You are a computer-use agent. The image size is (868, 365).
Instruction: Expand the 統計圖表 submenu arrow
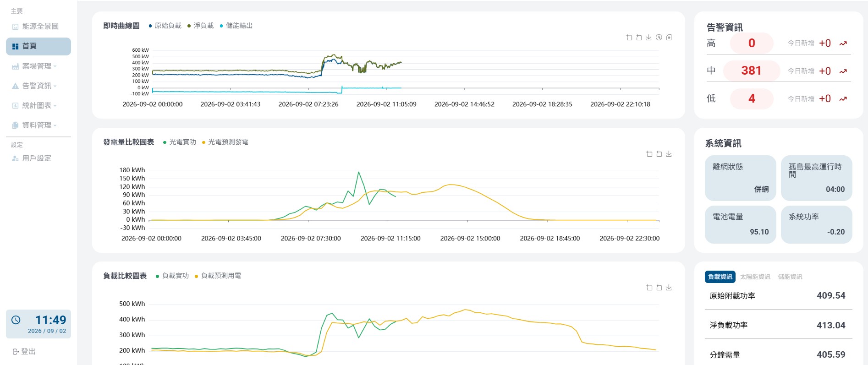[55, 106]
